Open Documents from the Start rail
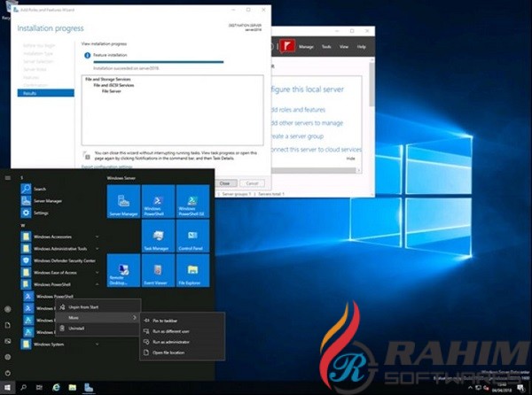 click(x=7, y=325)
